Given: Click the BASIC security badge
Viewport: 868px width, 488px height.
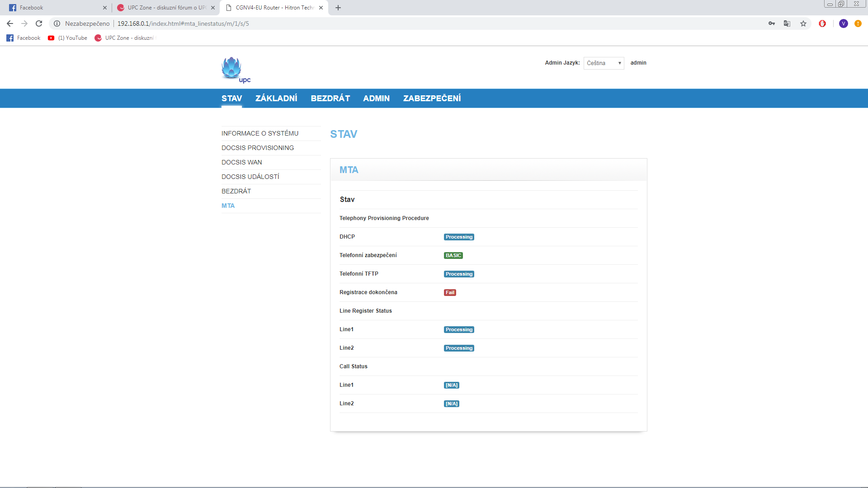Looking at the screenshot, I should tap(453, 255).
